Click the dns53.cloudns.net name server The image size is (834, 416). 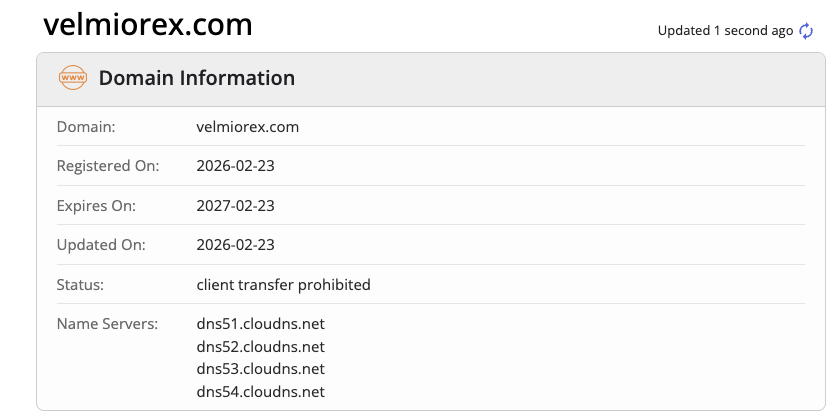point(260,369)
